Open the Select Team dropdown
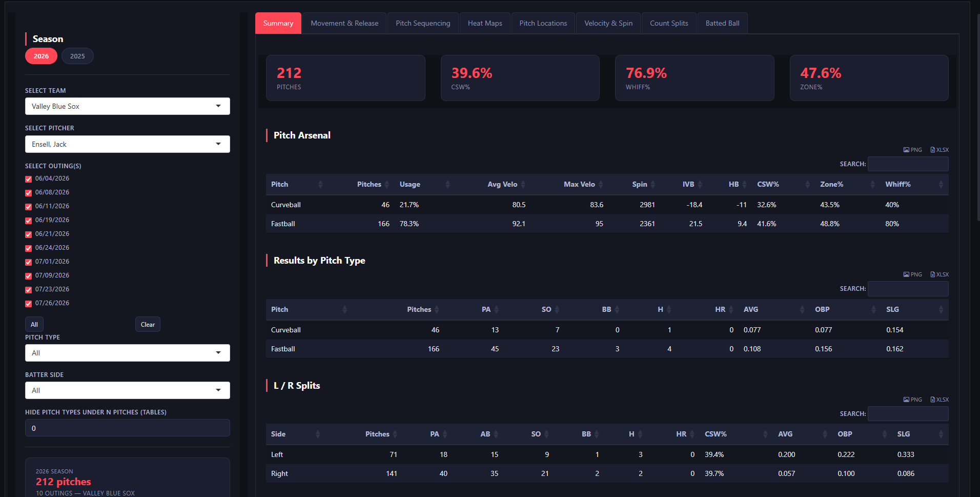This screenshot has height=497, width=980. (x=128, y=106)
